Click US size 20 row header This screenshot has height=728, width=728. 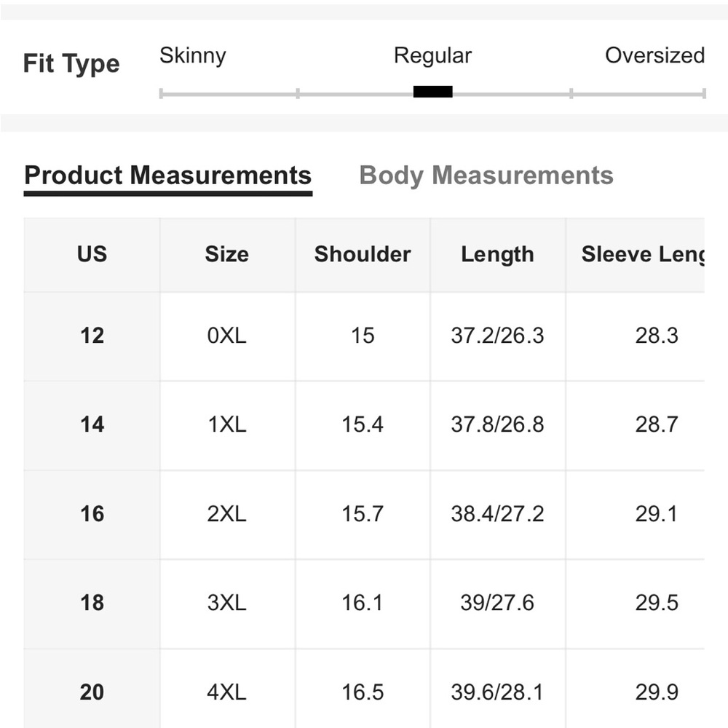pos(92,692)
